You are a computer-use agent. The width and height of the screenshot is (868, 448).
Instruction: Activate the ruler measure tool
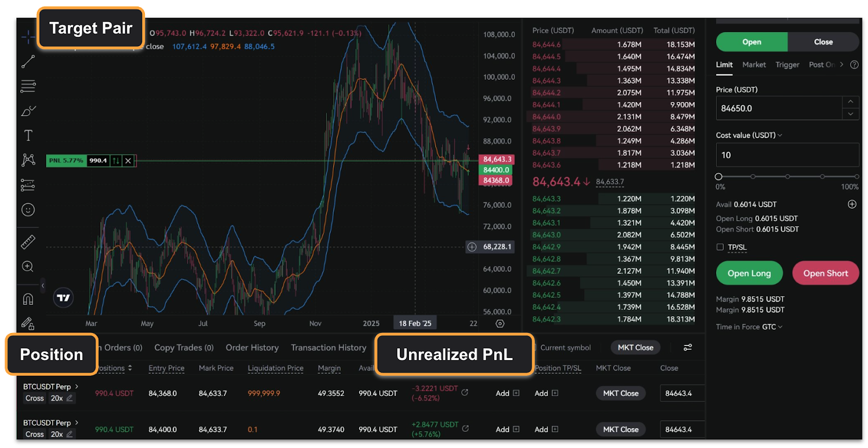[28, 242]
